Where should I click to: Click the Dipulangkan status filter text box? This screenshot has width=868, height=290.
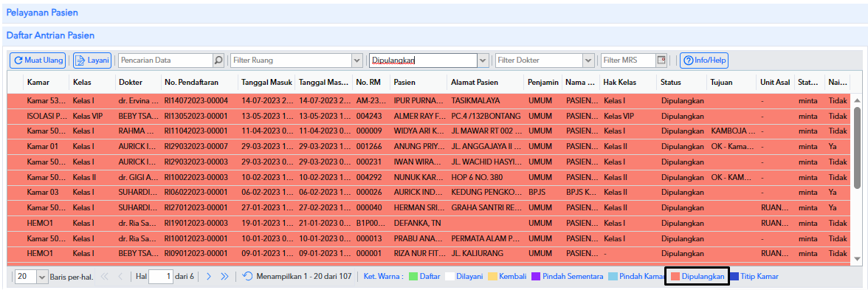click(x=424, y=60)
